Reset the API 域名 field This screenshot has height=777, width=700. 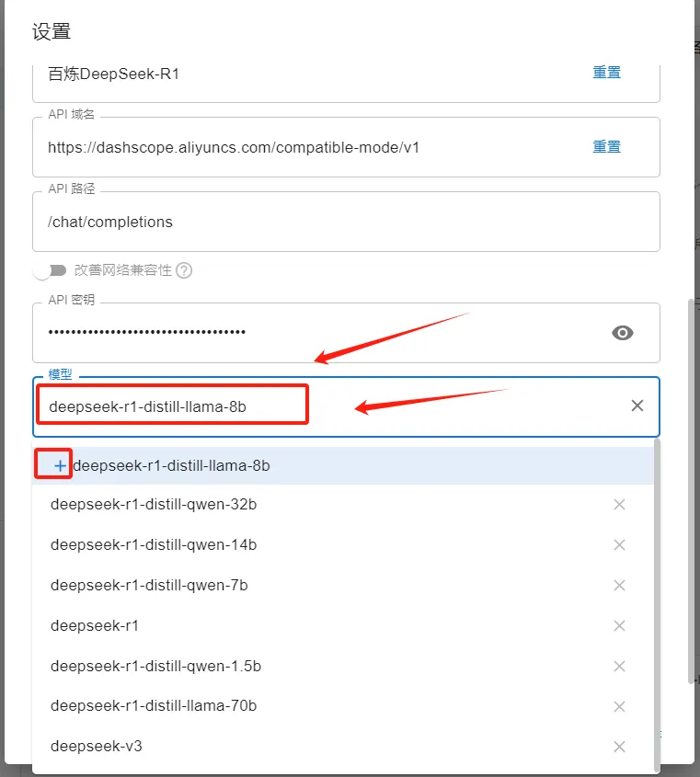607,147
